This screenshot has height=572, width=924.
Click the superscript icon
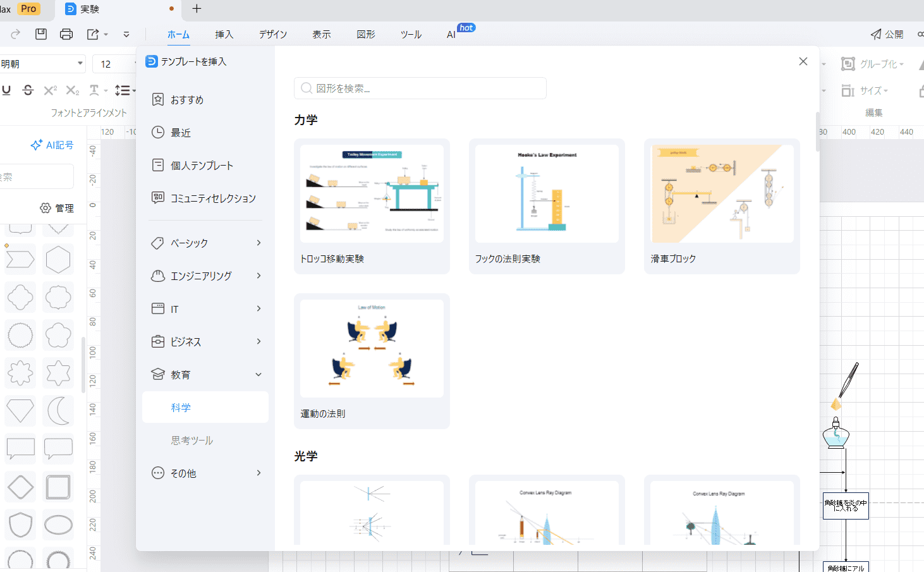[x=50, y=90]
